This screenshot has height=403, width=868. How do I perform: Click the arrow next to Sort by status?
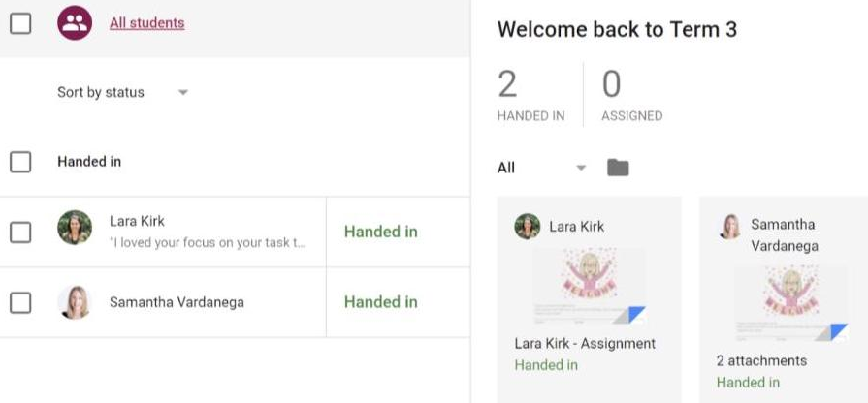183,92
